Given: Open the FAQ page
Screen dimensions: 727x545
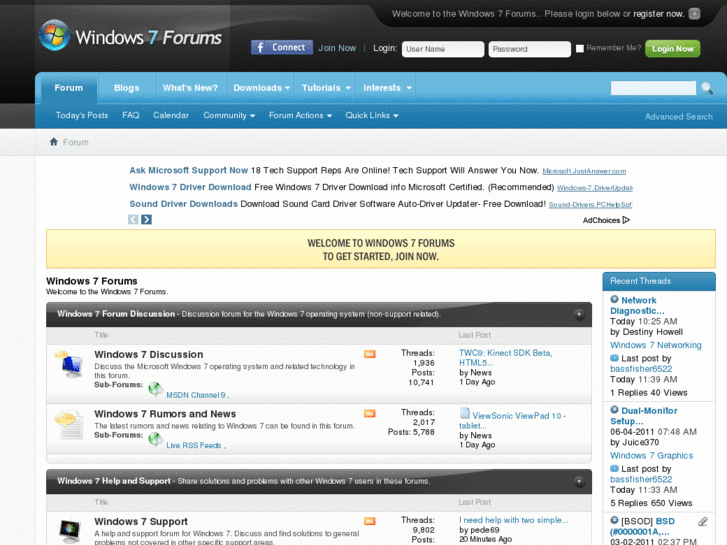Looking at the screenshot, I should pos(131,115).
